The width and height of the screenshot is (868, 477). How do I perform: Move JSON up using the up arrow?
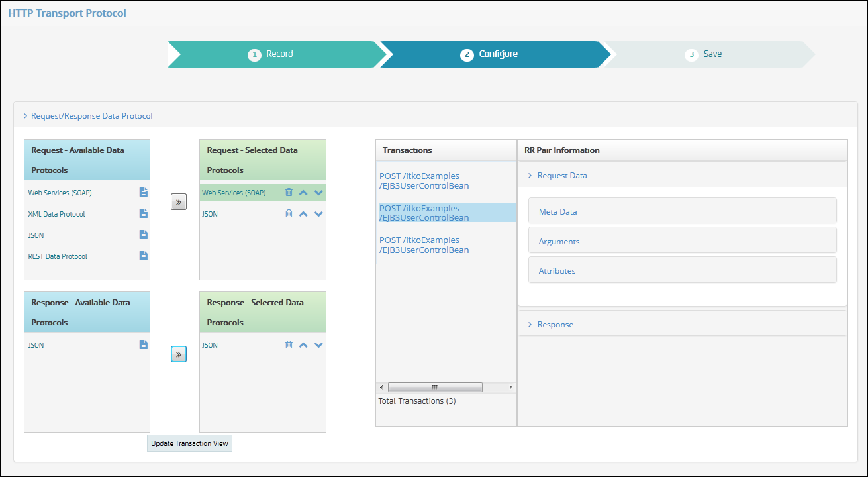(x=303, y=213)
